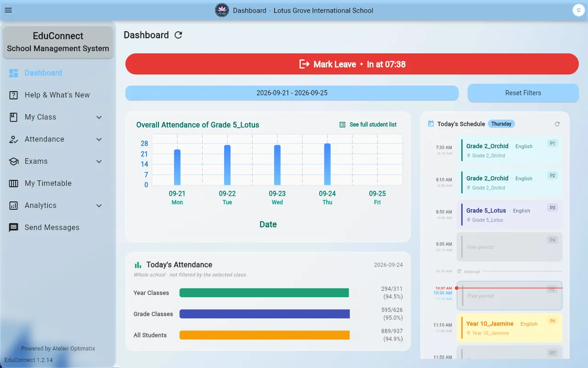Expand the Analytics submenu chevron

[x=99, y=205]
